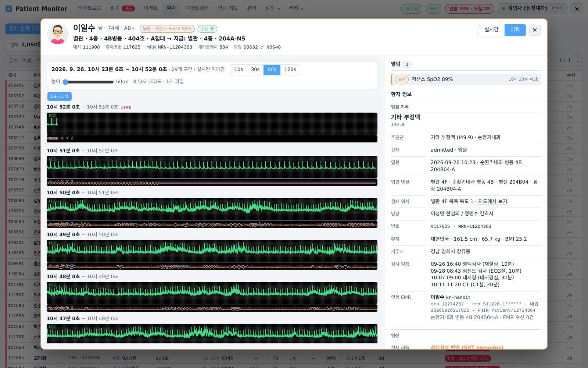Click the 상심실성 빈맥 (SVT episodes) text
The image size is (588, 368).
point(467,347)
